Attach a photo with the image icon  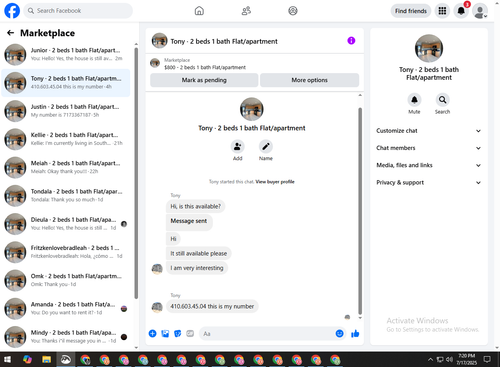(165, 333)
